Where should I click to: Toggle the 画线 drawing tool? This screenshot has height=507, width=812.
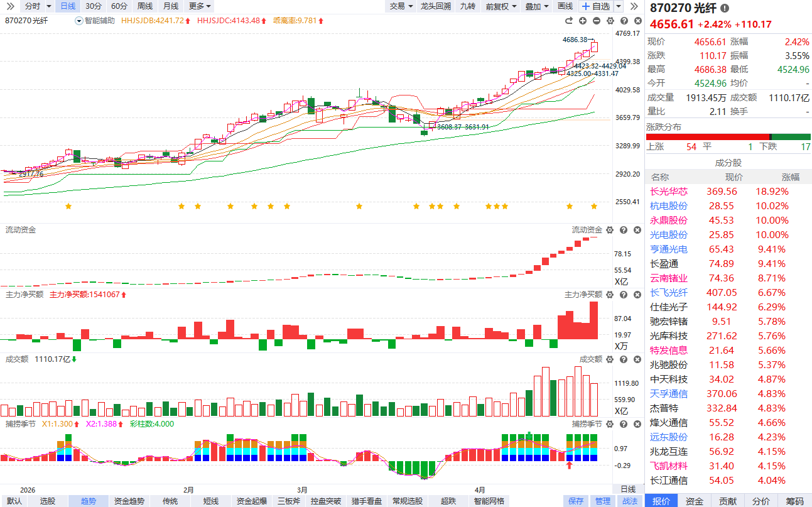point(565,6)
